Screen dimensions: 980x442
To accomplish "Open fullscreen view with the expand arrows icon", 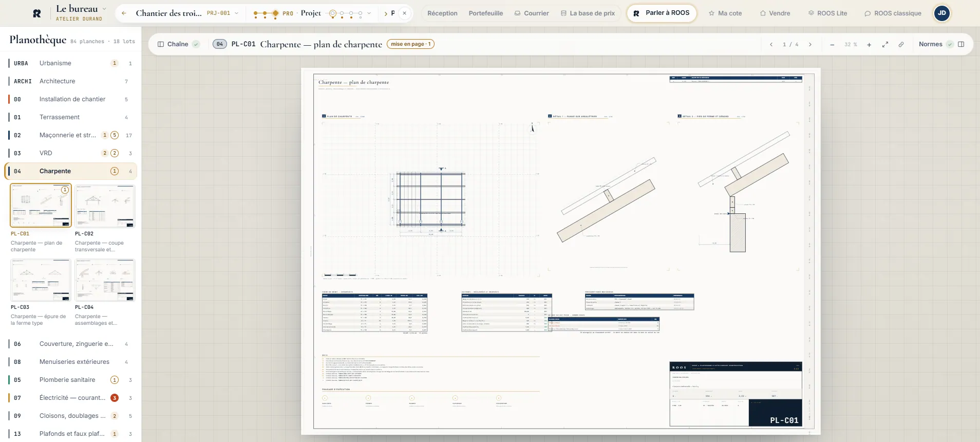I will 885,45.
